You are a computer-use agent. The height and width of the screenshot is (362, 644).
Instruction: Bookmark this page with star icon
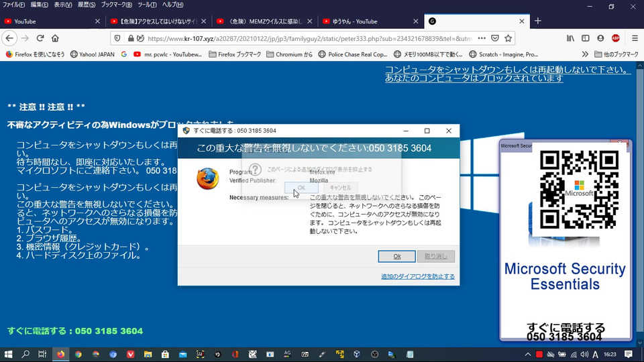point(508,38)
